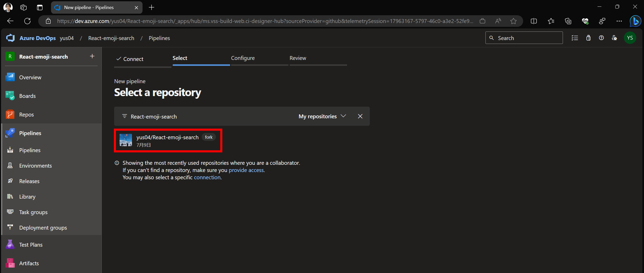
Task: Open the Marketplace shopping bag icon
Action: coord(588,38)
